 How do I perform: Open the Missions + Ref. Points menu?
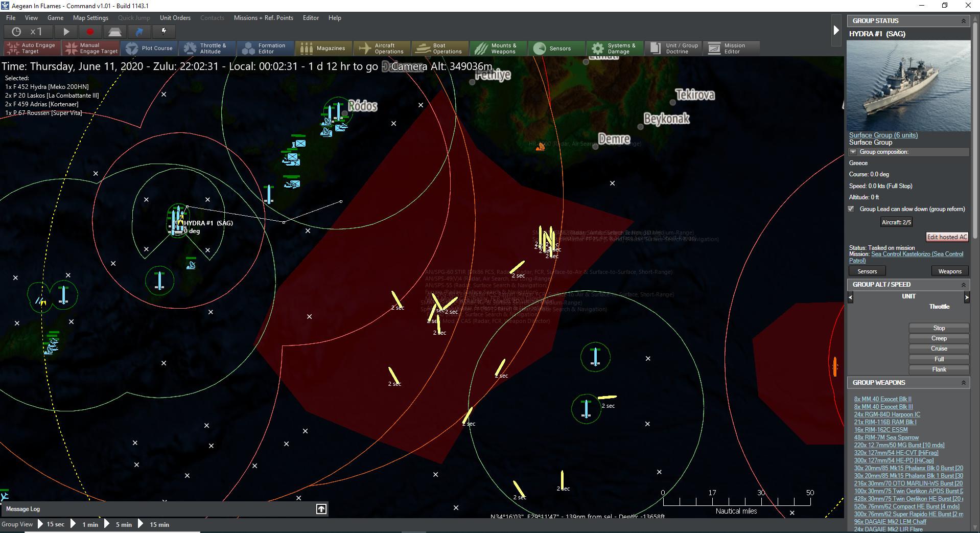[x=264, y=17]
